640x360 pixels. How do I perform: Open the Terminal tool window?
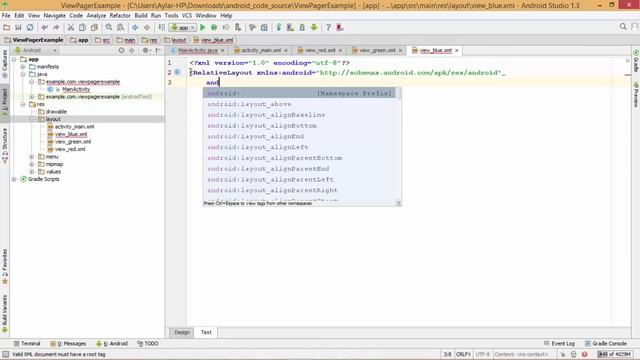point(27,344)
